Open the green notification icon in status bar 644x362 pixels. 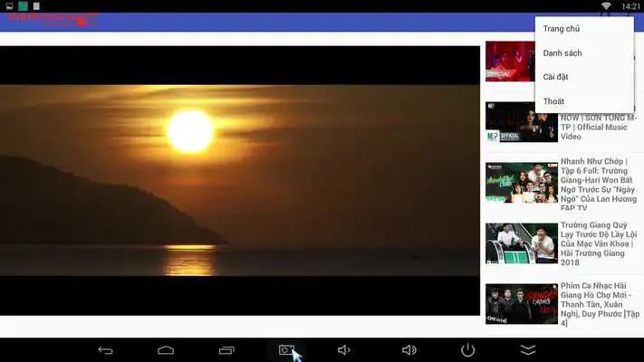pos(23,5)
